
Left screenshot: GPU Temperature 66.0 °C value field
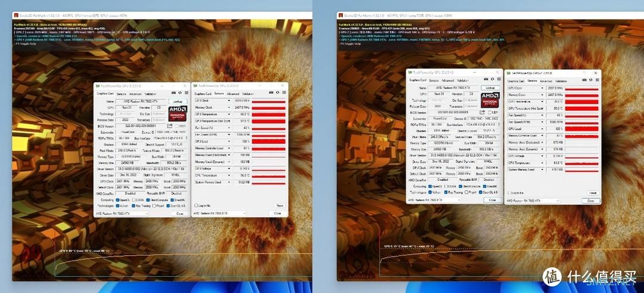click(242, 114)
